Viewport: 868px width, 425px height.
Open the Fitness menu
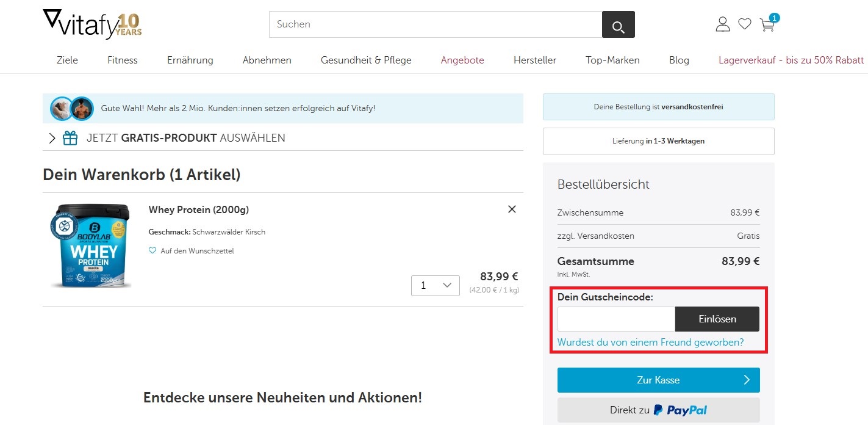pos(123,60)
